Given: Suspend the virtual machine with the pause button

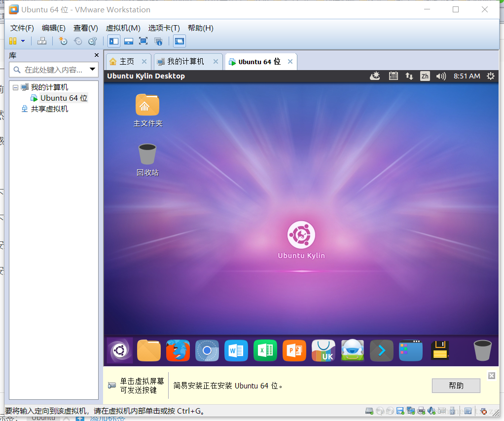Looking at the screenshot, I should point(13,41).
